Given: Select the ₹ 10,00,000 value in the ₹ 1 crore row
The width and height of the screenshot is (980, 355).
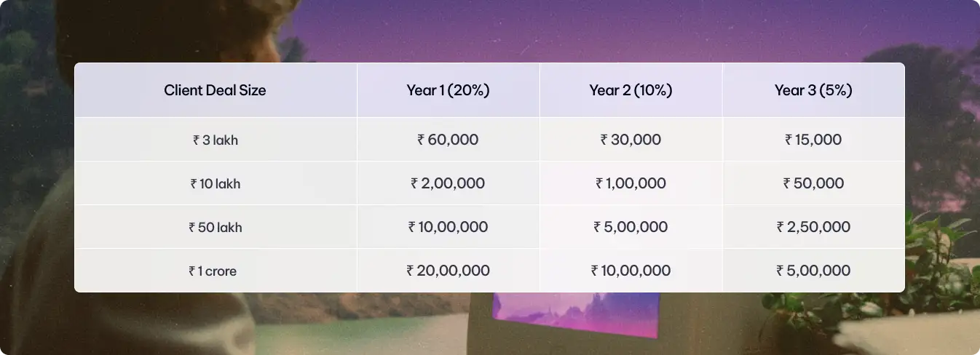Looking at the screenshot, I should tap(631, 271).
